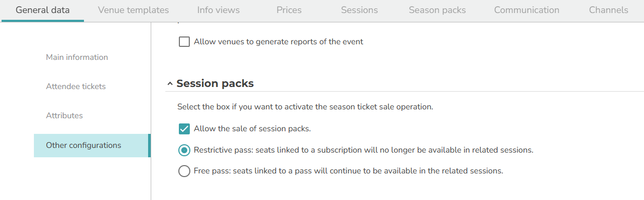Select the Free pass radio option

184,171
